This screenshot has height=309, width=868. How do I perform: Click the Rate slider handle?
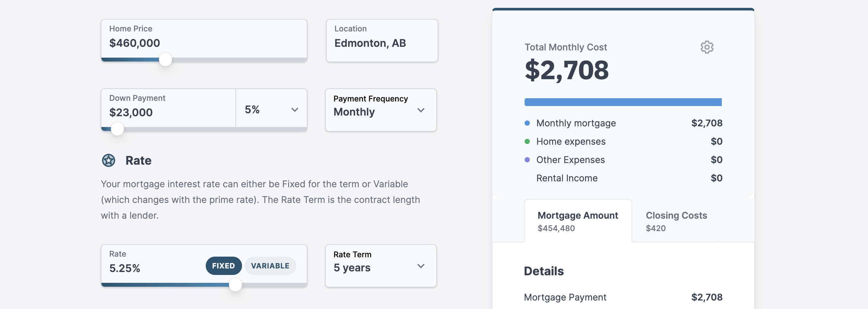tap(235, 285)
